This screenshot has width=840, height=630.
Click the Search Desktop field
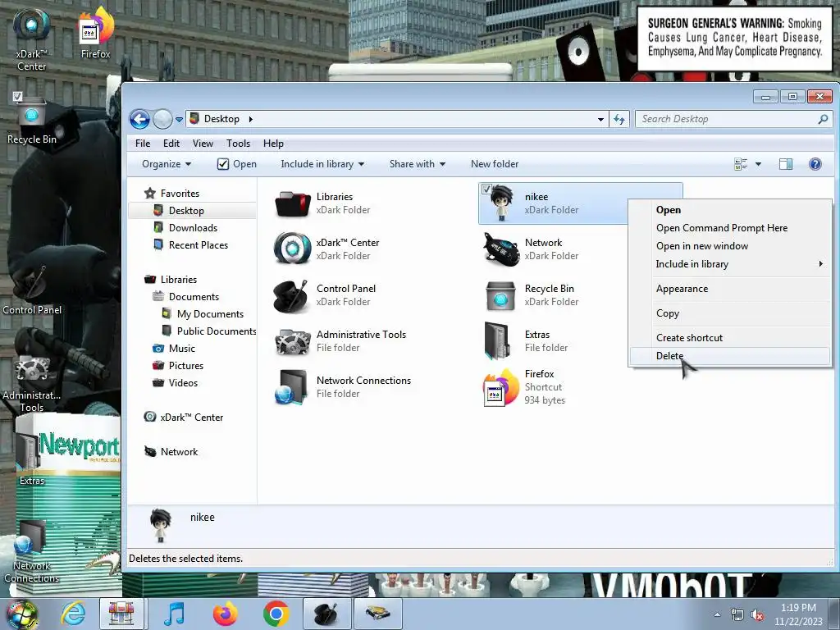733,119
